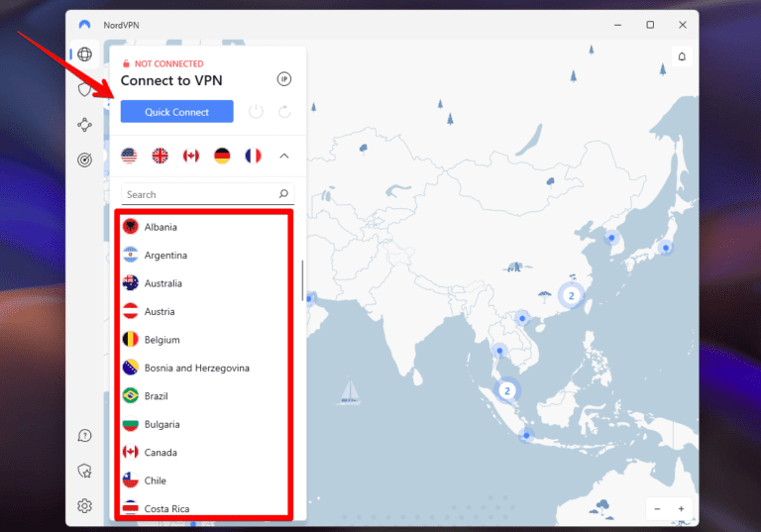Image resolution: width=761 pixels, height=532 pixels.
Task: Connect via United States flag shortcut
Action: (129, 156)
